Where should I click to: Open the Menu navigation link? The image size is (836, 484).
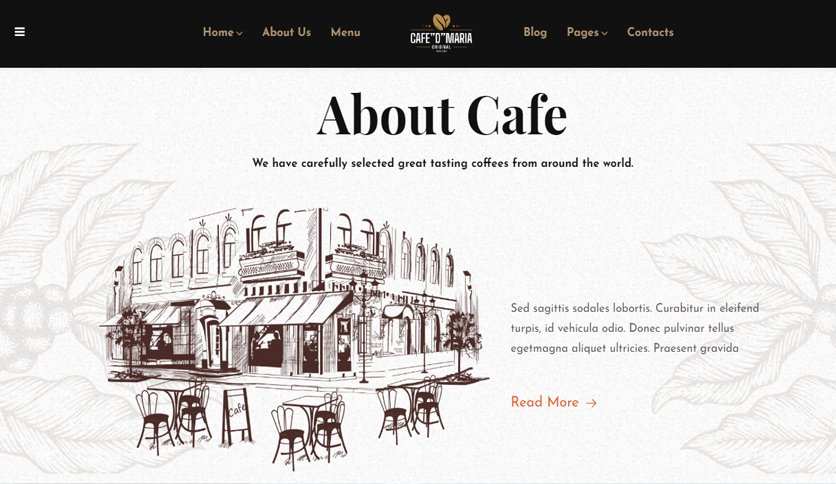coord(345,32)
